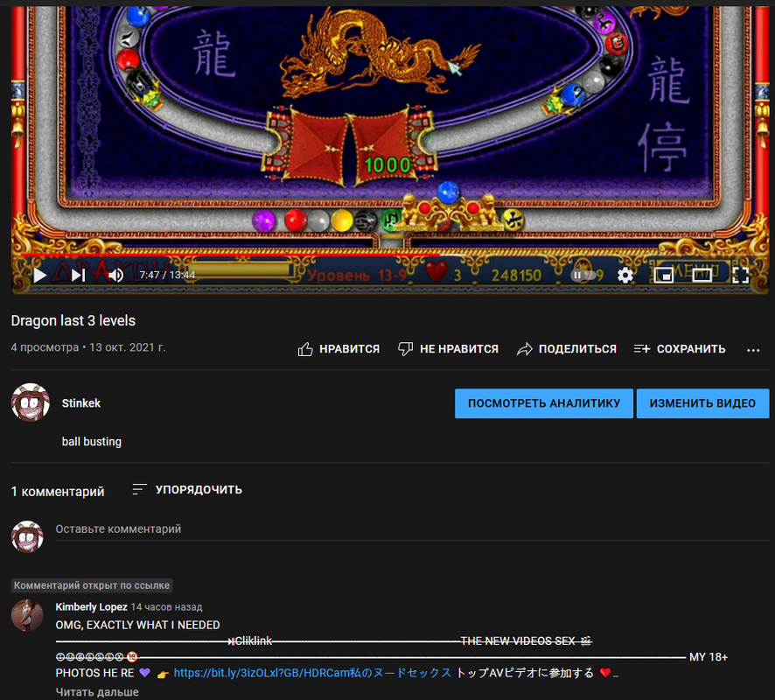This screenshot has height=700, width=775.
Task: Open Stinkek channel avatar
Action: coord(30,402)
